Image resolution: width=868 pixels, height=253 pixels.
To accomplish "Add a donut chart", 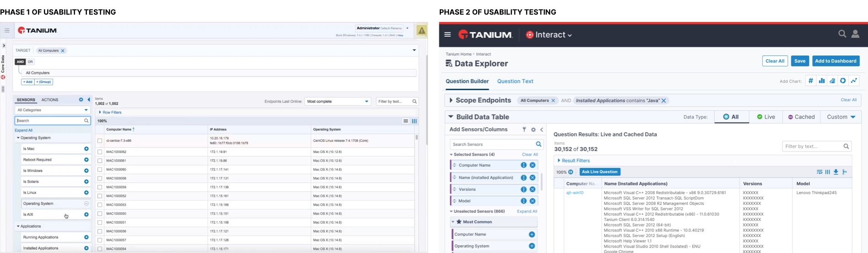I will tap(843, 81).
